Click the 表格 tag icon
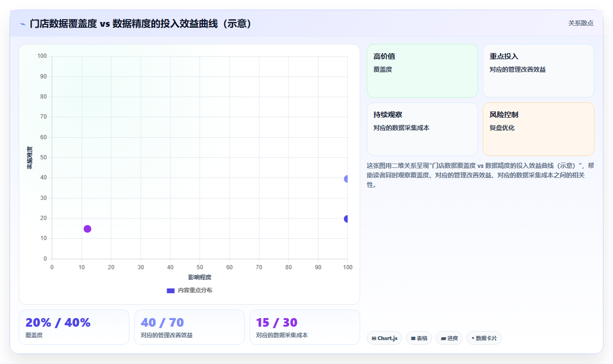 coord(413,338)
